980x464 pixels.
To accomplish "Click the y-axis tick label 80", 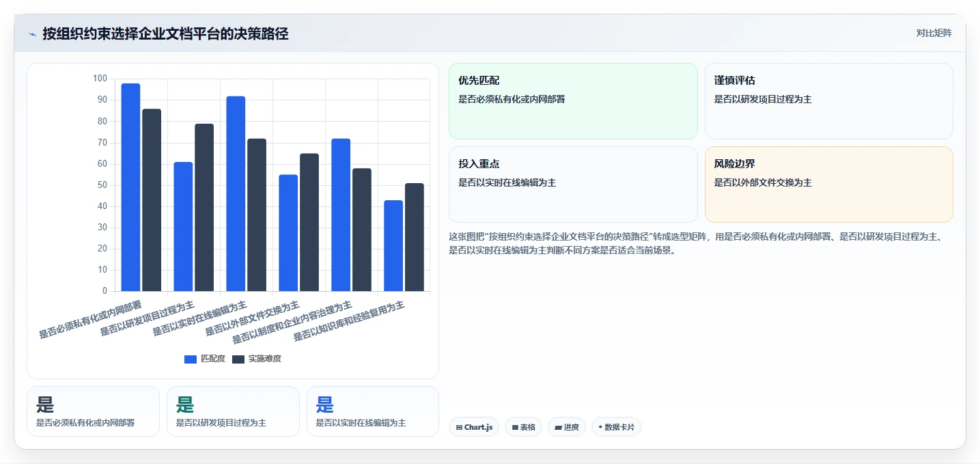I will [x=102, y=121].
